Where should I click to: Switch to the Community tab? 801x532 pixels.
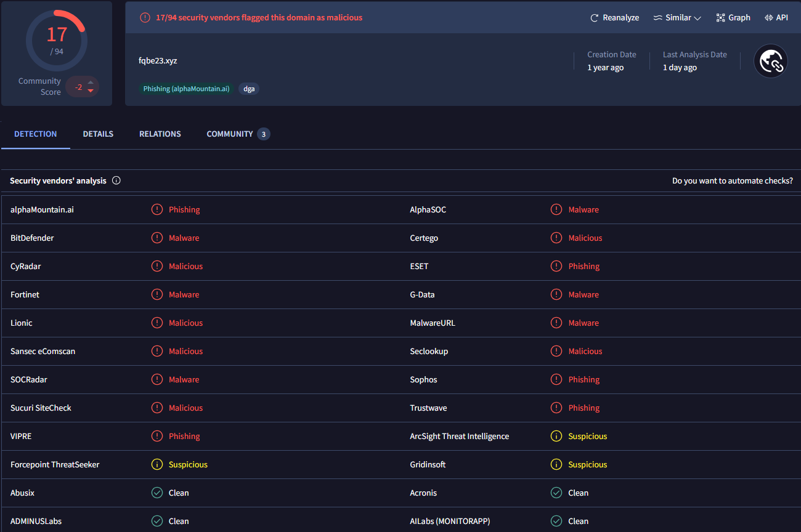pos(238,134)
